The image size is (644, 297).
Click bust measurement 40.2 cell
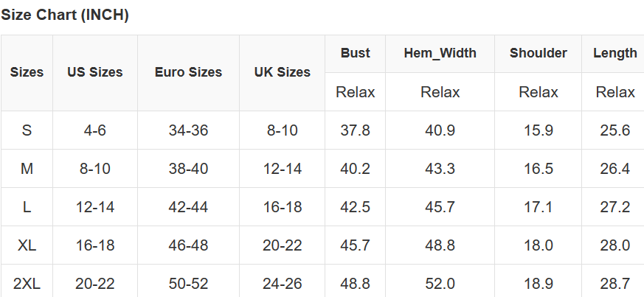[355, 169]
